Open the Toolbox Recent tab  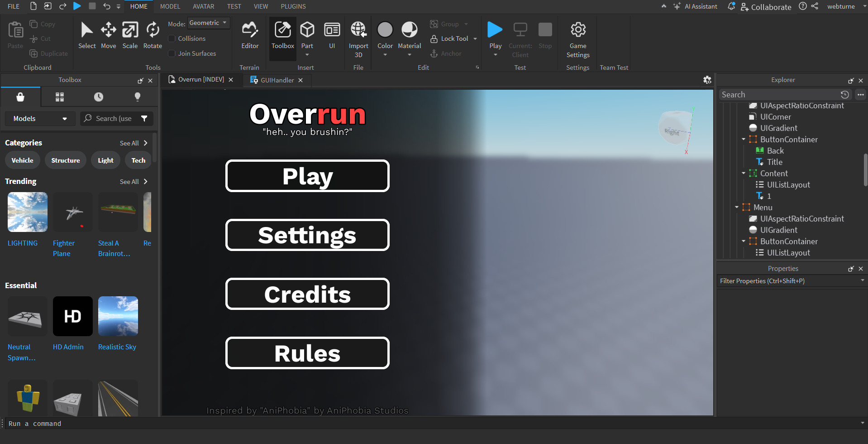[x=99, y=97]
